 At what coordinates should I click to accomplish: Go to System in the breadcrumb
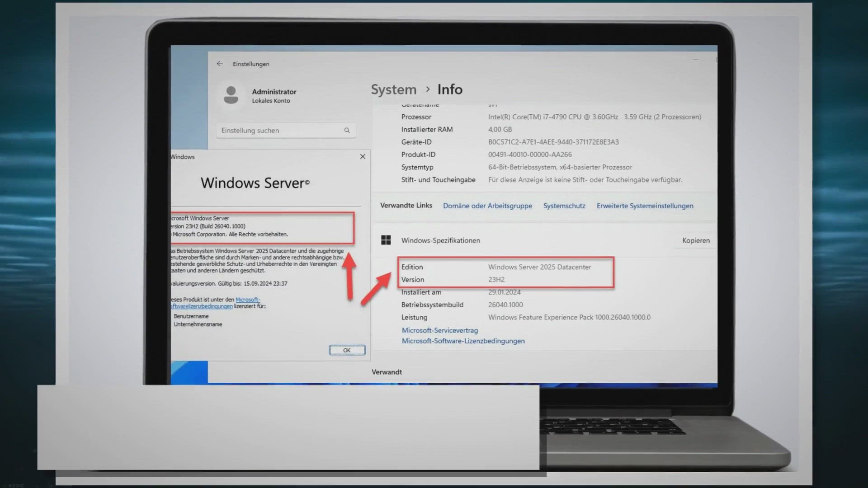click(393, 89)
